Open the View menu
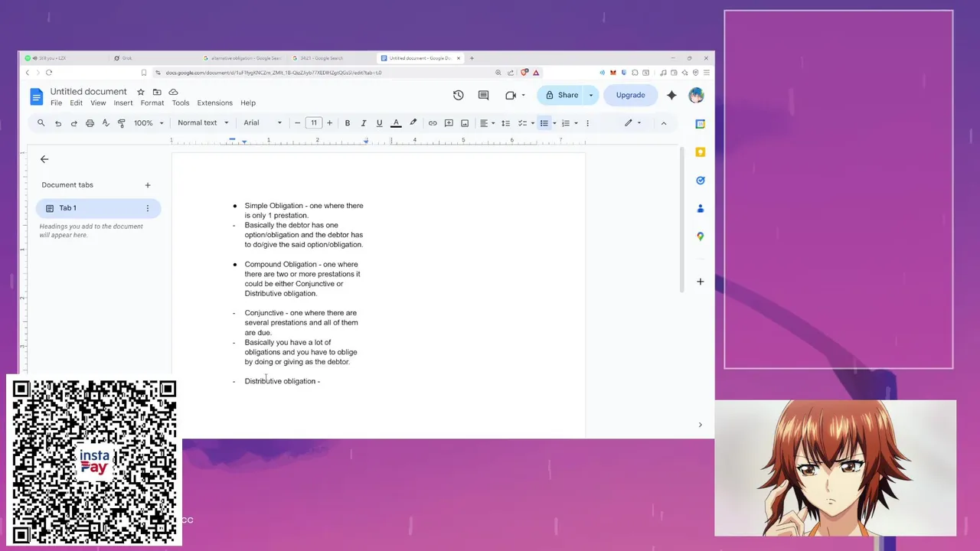Image resolution: width=980 pixels, height=551 pixels. 98,103
